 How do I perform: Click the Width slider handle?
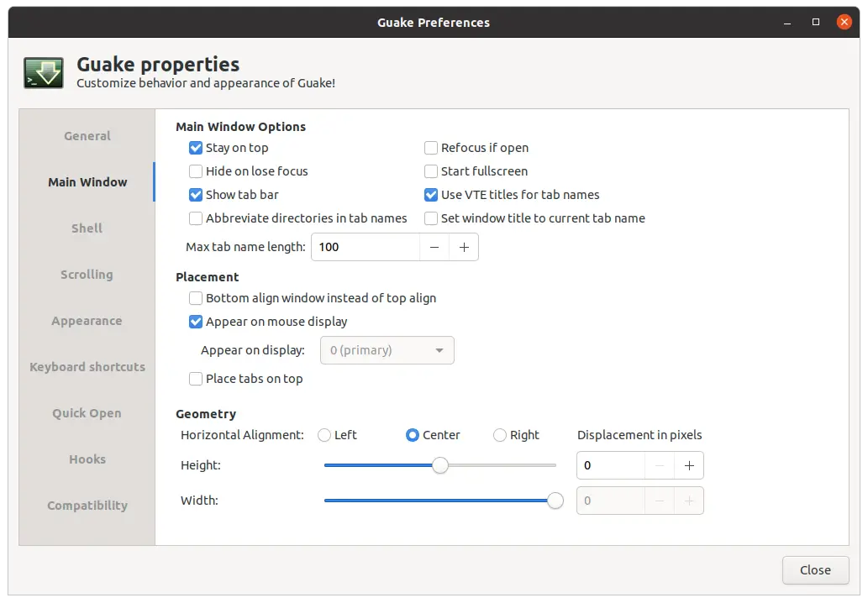click(555, 501)
